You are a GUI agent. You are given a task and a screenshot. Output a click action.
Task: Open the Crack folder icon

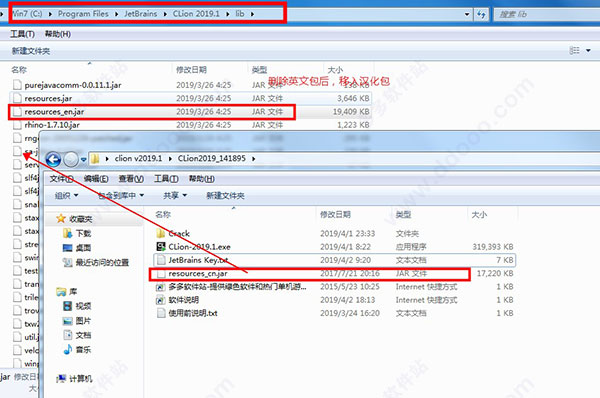pyautogui.click(x=161, y=233)
